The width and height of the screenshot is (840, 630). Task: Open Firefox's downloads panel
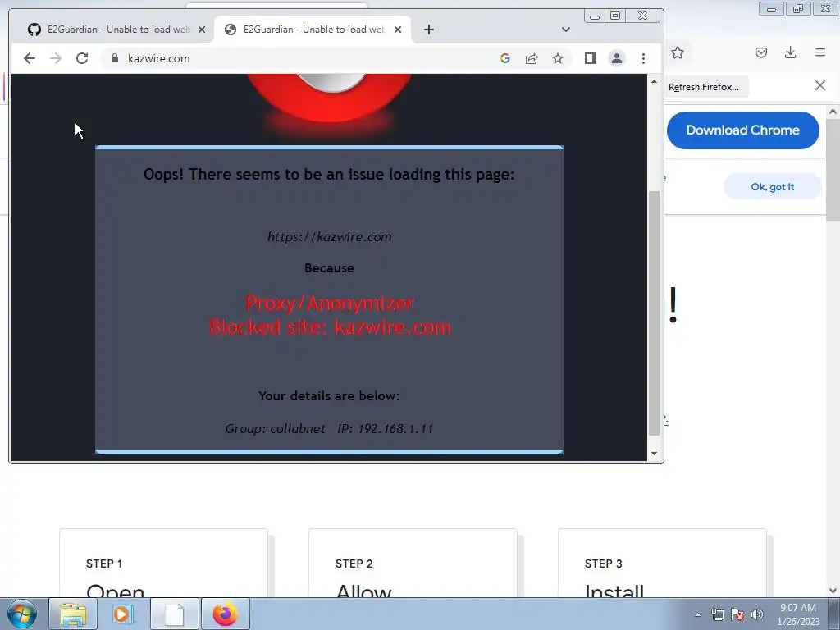(790, 52)
